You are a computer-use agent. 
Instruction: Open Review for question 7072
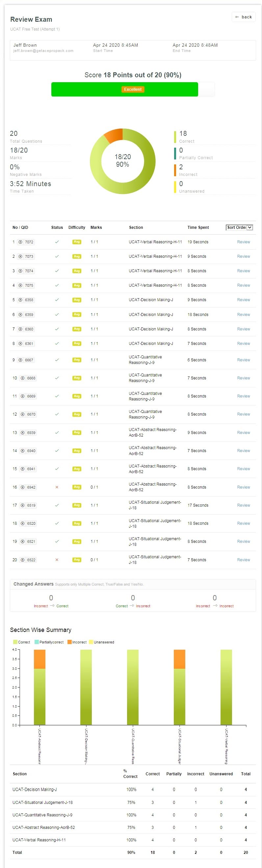tap(243, 242)
